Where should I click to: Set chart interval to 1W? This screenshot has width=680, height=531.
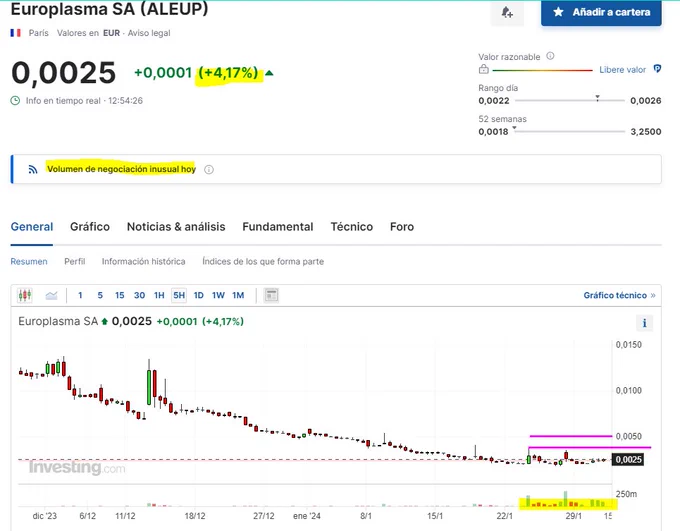218,295
